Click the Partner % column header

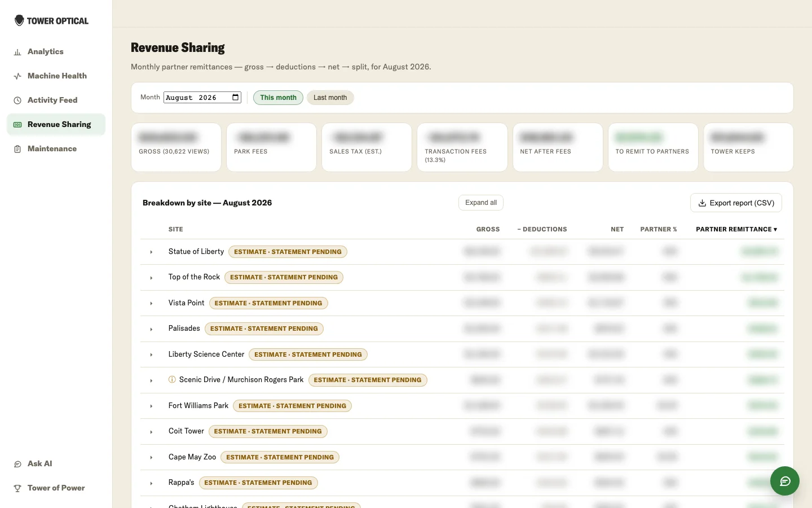pos(659,229)
